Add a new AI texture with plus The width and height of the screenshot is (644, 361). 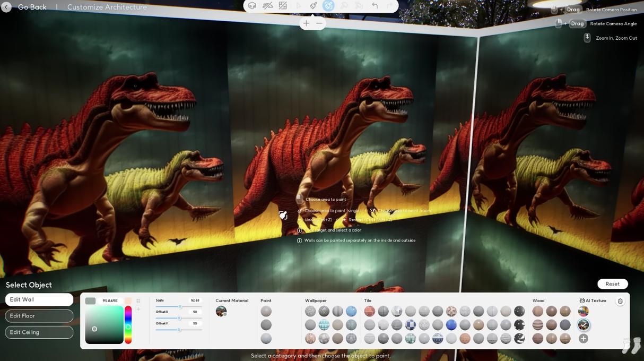tap(584, 339)
